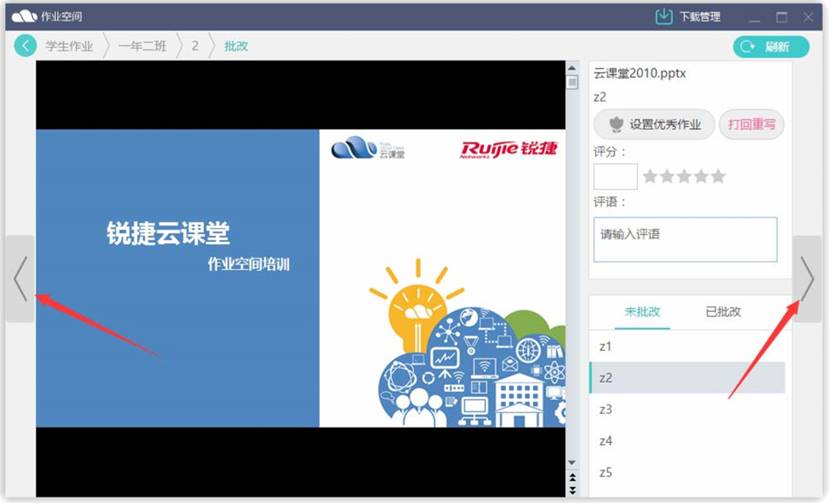Viewport: 831px width, 503px height.
Task: Click 打回重写 button
Action: [x=752, y=125]
